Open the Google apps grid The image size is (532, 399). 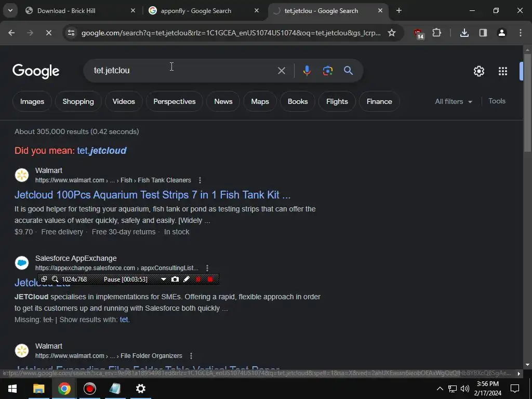(503, 71)
